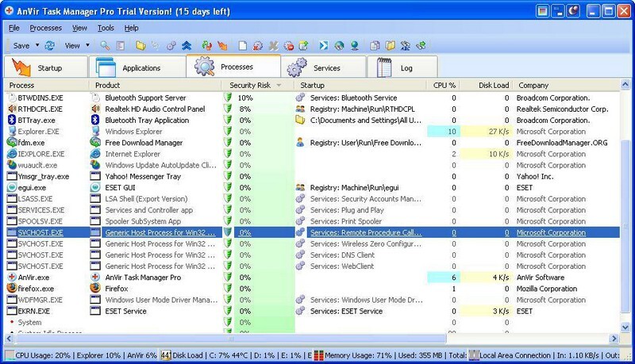
Task: Click the blue square arrow toolbar icon
Action: pyautogui.click(x=324, y=46)
